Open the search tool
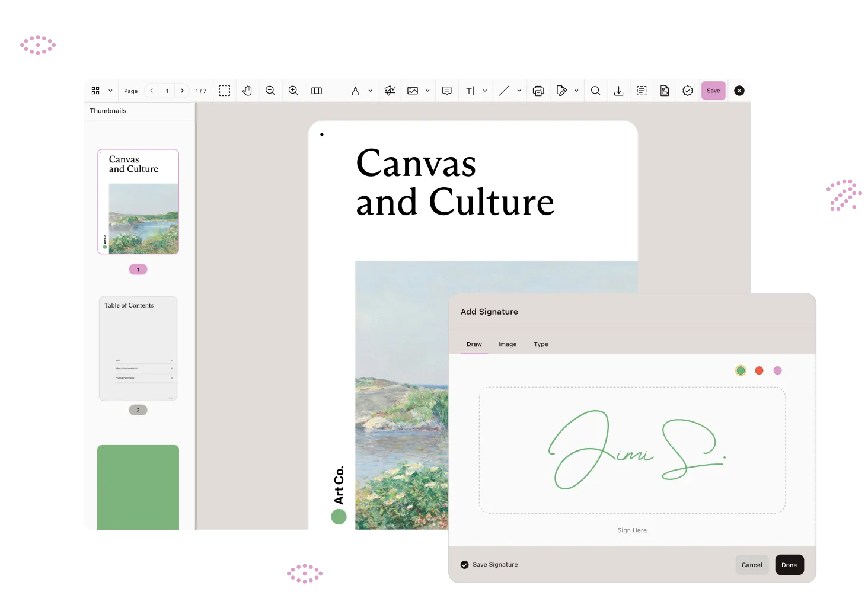The image size is (868, 608). pyautogui.click(x=595, y=91)
